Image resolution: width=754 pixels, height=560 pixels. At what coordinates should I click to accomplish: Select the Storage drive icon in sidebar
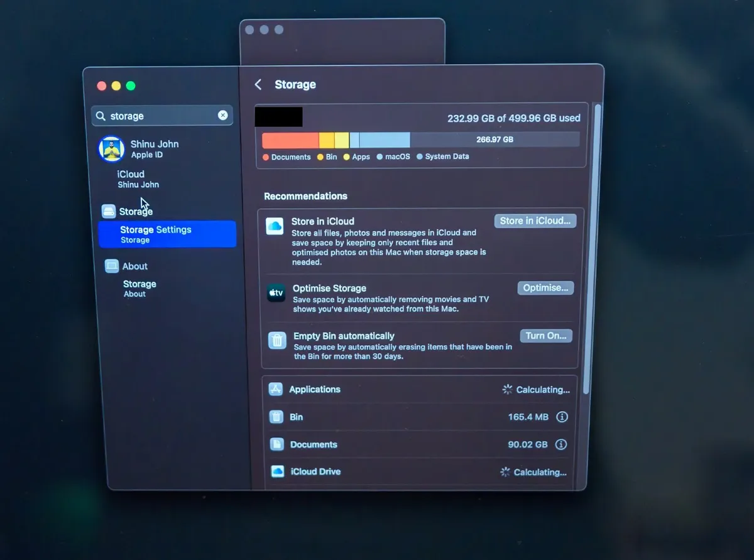point(109,211)
